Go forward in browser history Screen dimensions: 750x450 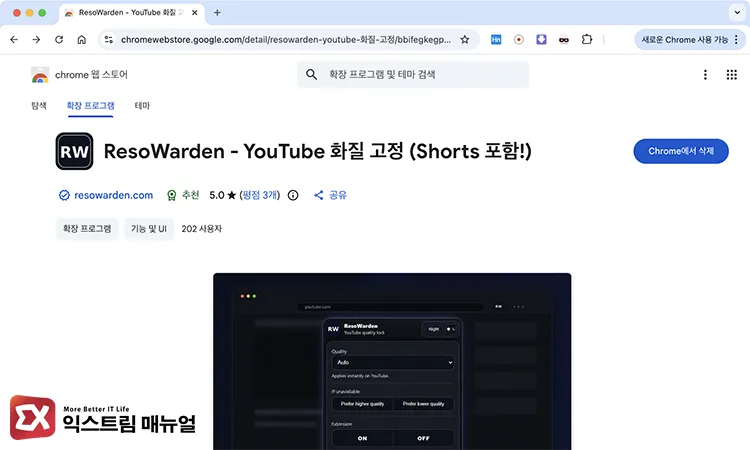36,40
